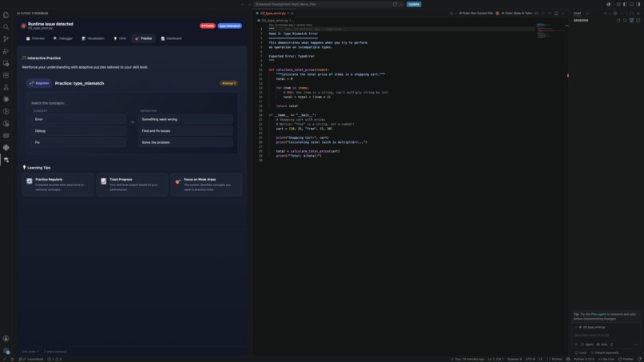The image size is (644, 362).
Task: Open the Accounts icon in activity bar
Action: (6, 338)
